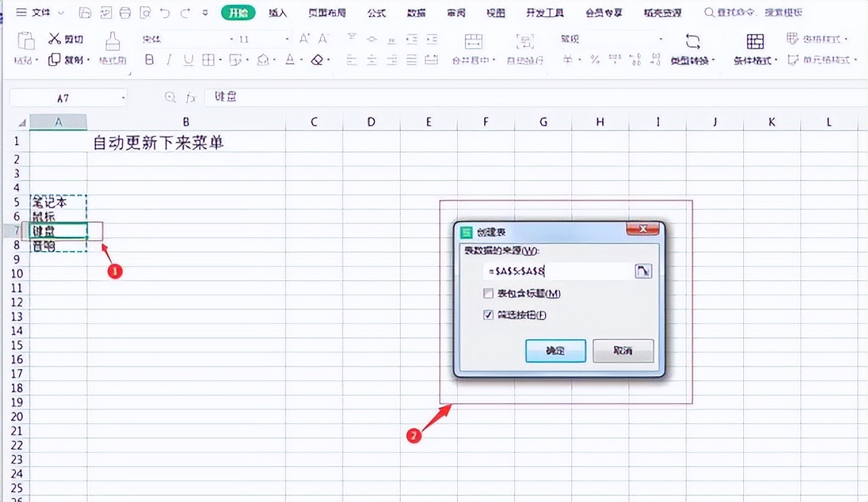Open the quick access toolbar customize arrow
This screenshot has height=502, width=868.
pos(205,12)
